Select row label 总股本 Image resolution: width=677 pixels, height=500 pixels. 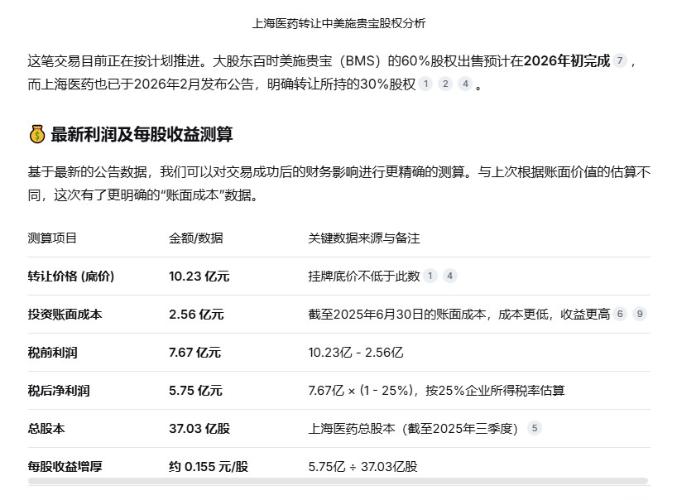46,428
